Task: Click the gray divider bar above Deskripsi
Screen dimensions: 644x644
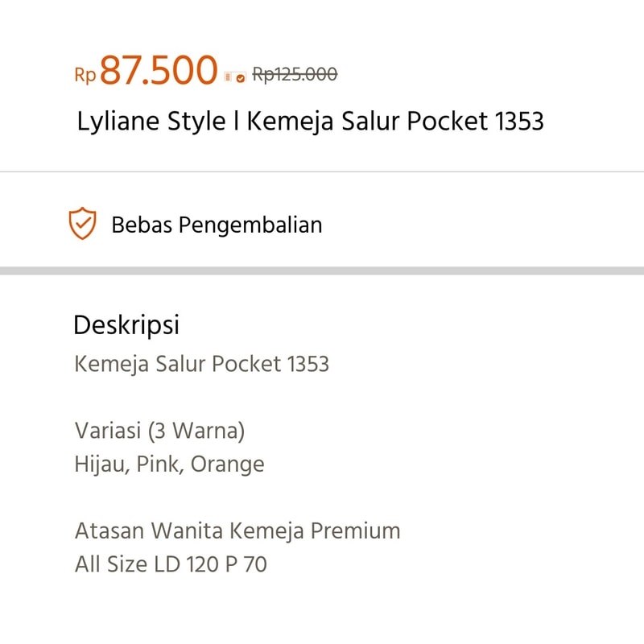Action: point(322,270)
